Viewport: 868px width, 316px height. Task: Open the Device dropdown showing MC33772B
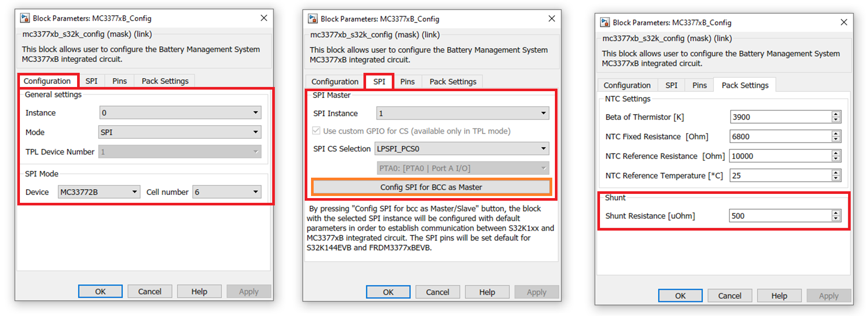99,192
